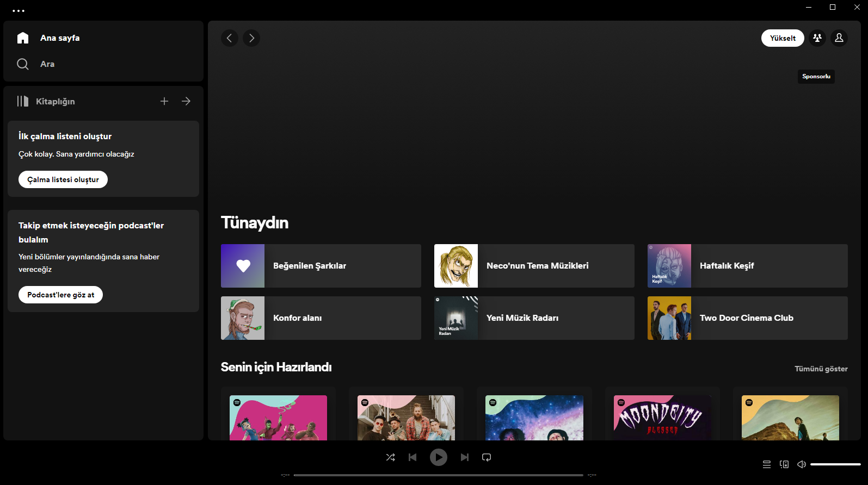
Task: Skip to previous track
Action: pos(413,457)
